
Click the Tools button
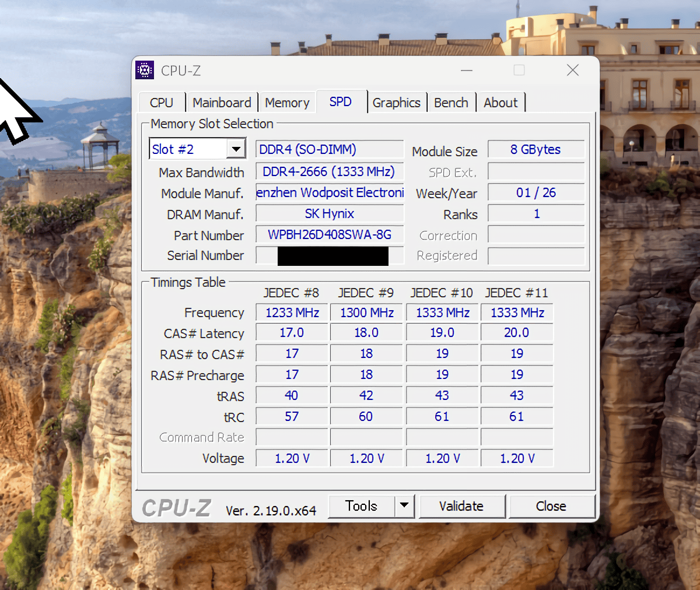click(x=362, y=505)
